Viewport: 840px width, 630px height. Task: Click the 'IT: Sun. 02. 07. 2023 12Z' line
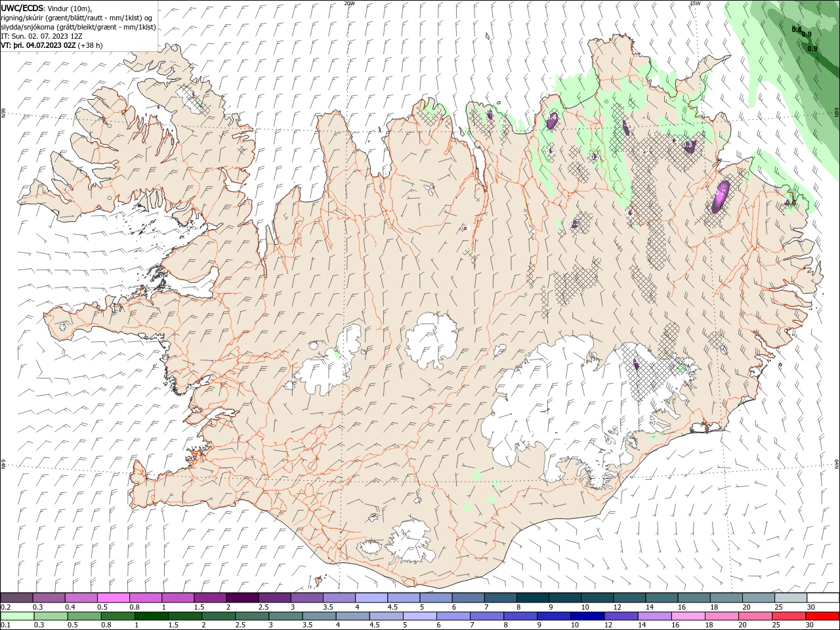click(41, 36)
